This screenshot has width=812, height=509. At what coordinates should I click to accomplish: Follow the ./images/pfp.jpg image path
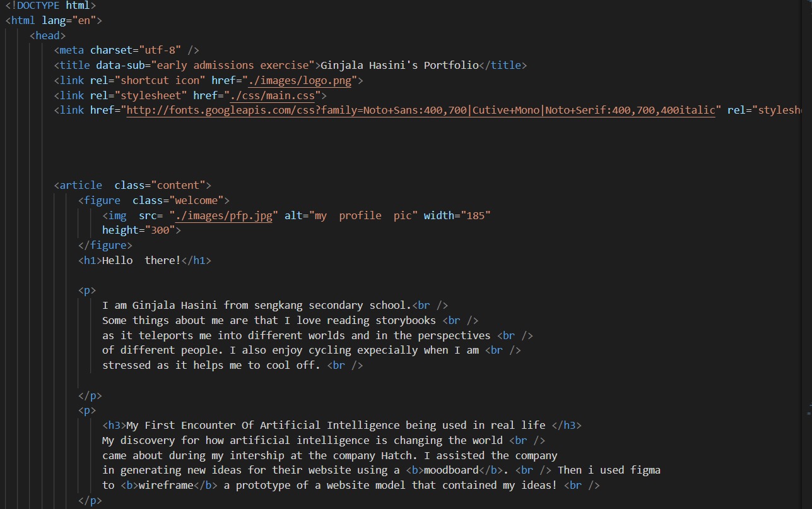[223, 215]
